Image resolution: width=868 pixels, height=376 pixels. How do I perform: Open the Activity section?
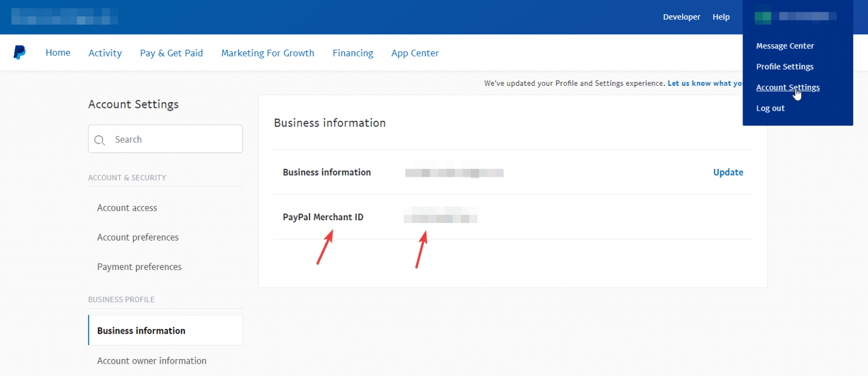click(105, 53)
